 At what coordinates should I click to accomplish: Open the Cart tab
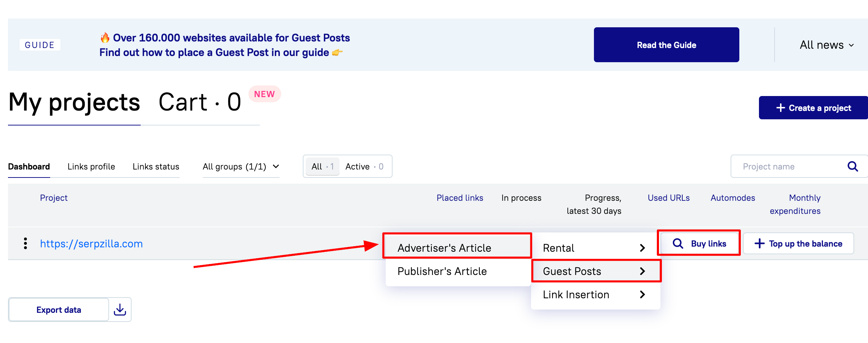(200, 102)
